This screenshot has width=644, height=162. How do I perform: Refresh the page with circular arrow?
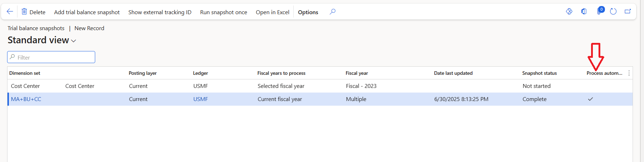point(613,12)
